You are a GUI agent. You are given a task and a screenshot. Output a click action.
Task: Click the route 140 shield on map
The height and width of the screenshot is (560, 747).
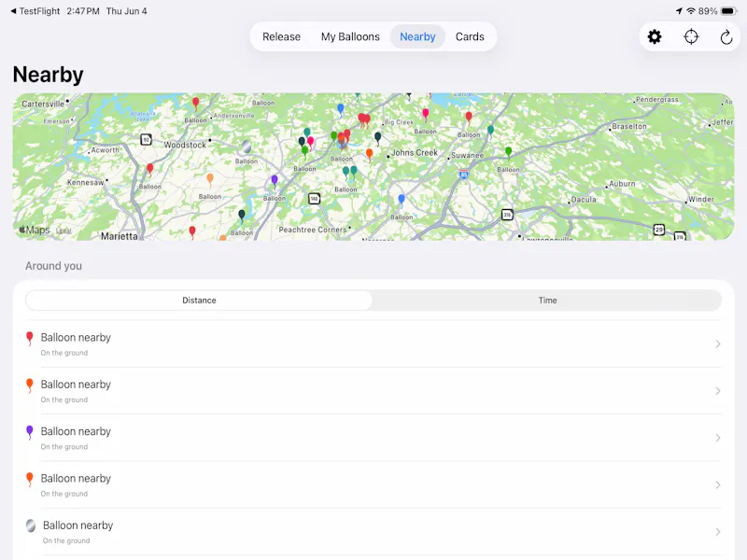pos(314,198)
